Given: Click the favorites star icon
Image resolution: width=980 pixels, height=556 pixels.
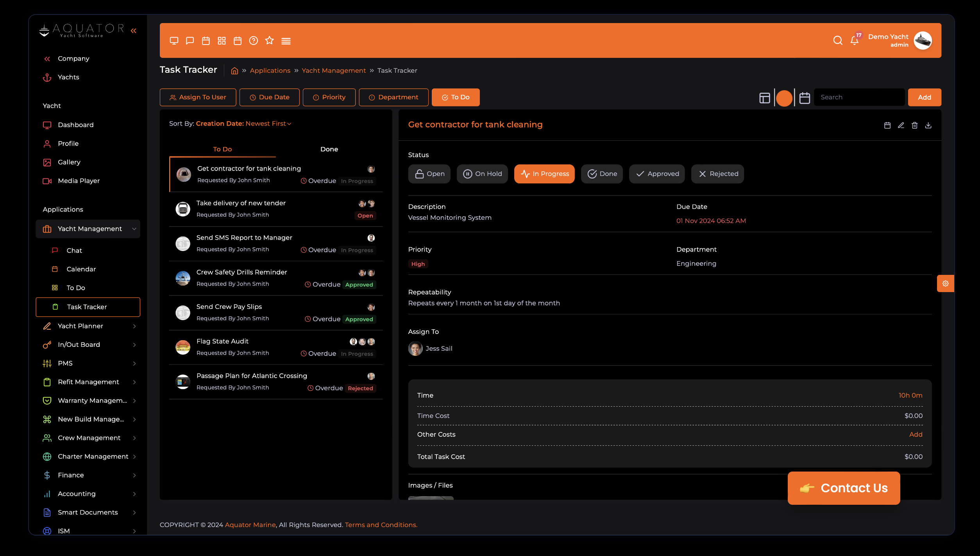Looking at the screenshot, I should (269, 40).
